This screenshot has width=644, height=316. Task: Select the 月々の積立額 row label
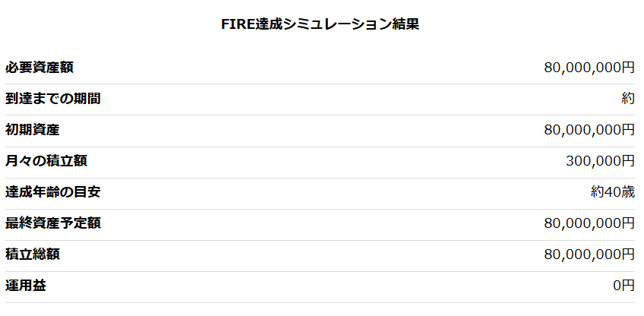point(46,161)
